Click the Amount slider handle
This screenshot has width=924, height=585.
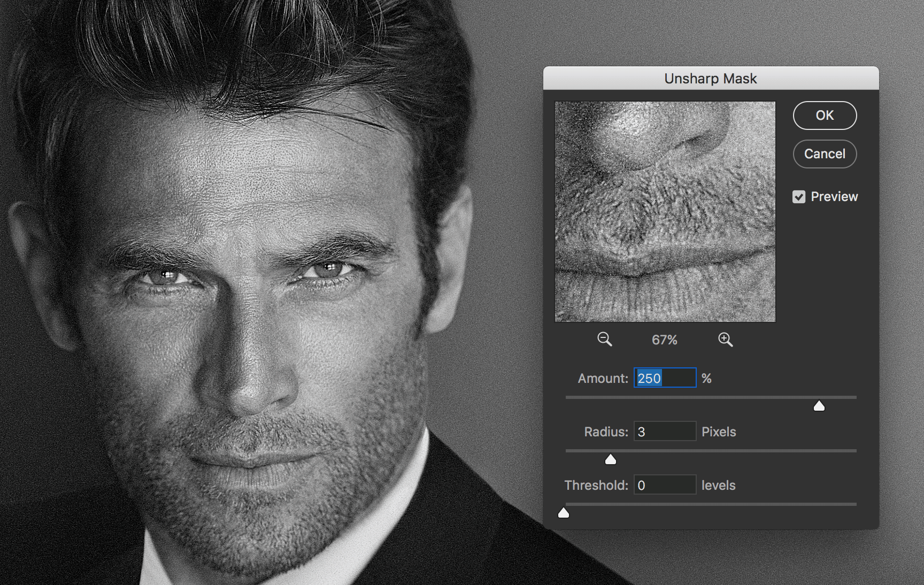pos(819,406)
